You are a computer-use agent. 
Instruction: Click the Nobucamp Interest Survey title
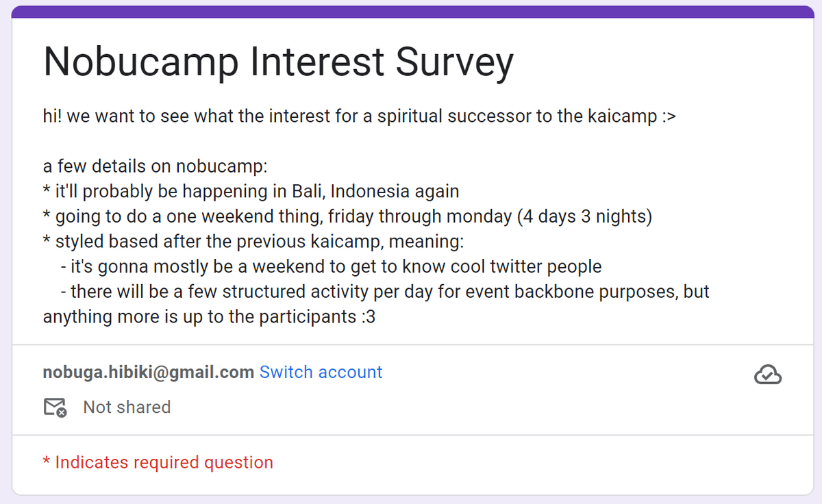[x=277, y=62]
